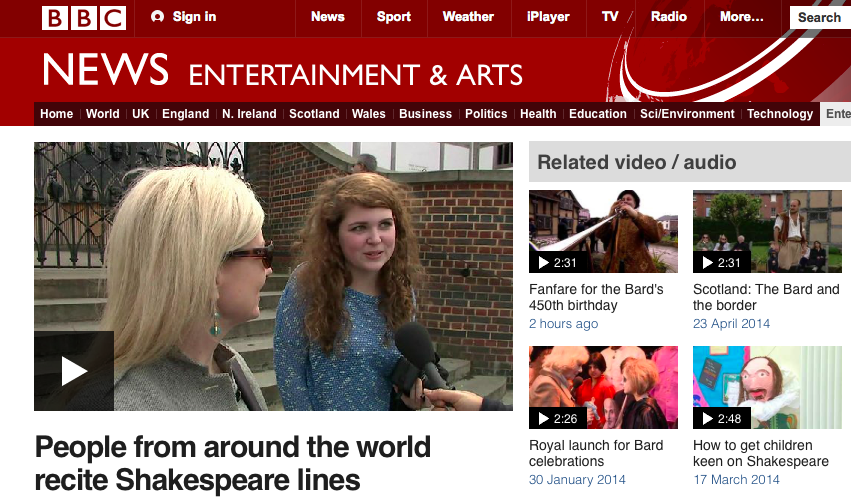Click the NEWS banner heading
This screenshot has height=499, width=851.
click(x=105, y=70)
